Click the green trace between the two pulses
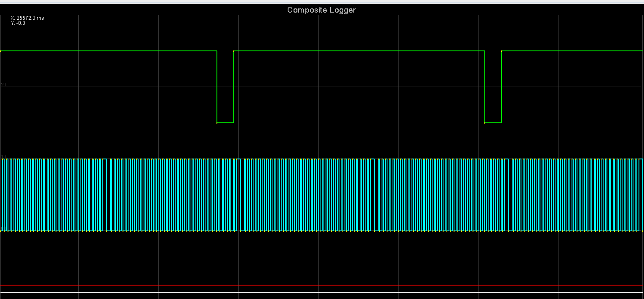Image resolution: width=644 pixels, height=299 pixels. pyautogui.click(x=358, y=51)
